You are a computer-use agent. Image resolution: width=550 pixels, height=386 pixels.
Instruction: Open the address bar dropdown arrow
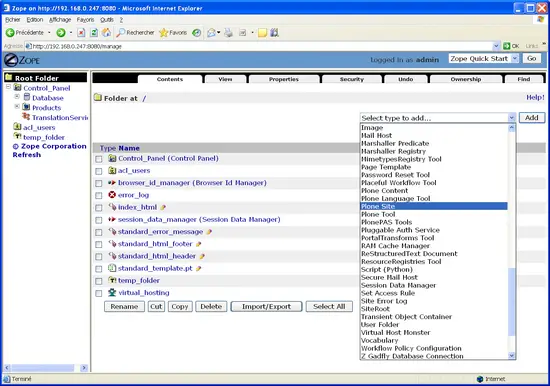(x=496, y=46)
